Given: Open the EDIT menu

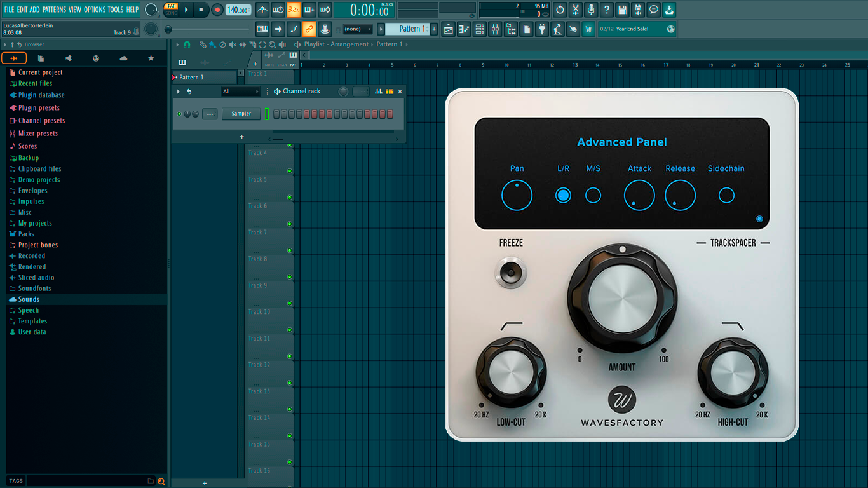Looking at the screenshot, I should [x=22, y=10].
